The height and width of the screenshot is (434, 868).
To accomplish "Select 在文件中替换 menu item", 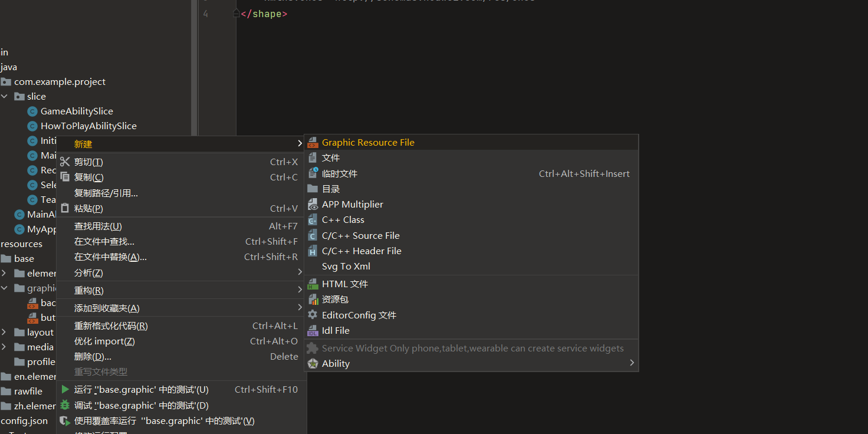I will (x=181, y=257).
